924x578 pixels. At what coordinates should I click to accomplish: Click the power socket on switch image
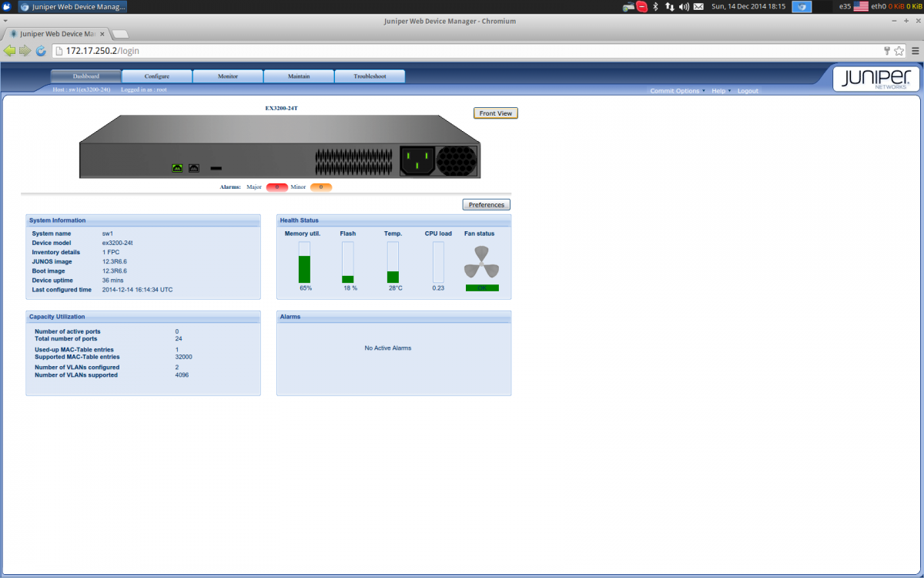417,161
